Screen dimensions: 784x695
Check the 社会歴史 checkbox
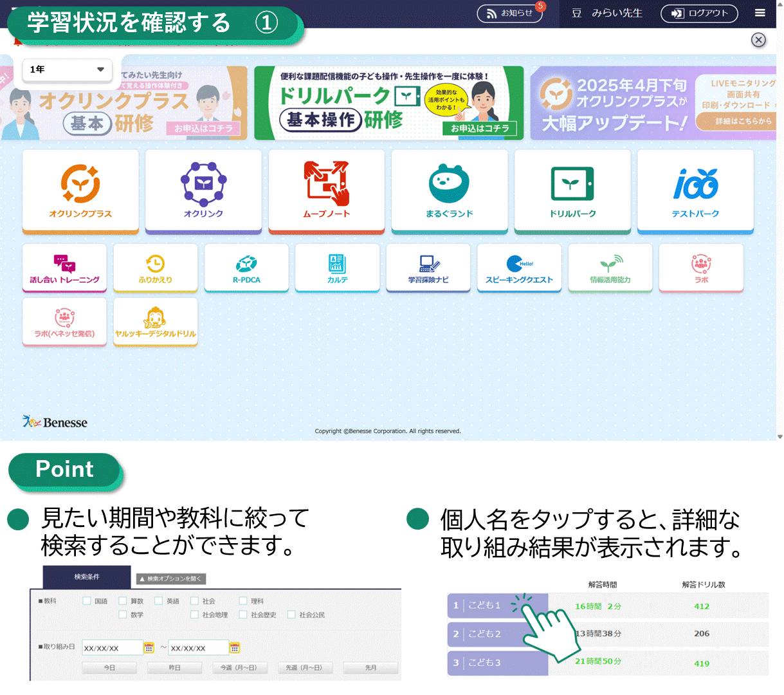point(243,615)
